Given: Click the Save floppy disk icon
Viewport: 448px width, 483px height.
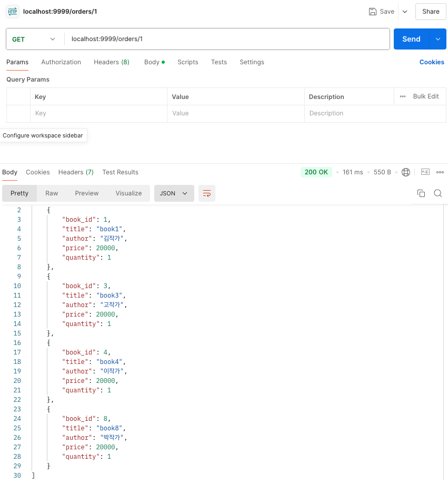Looking at the screenshot, I should (x=373, y=12).
